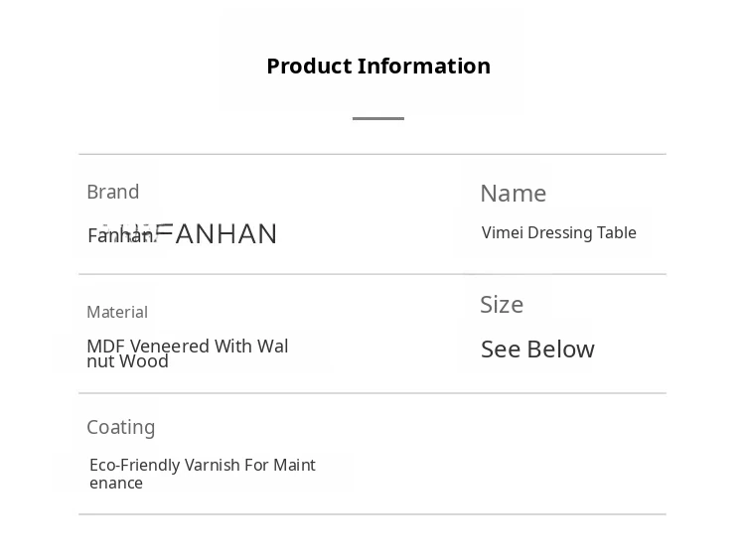
Task: Click the short divider under the heading
Action: pyautogui.click(x=377, y=118)
